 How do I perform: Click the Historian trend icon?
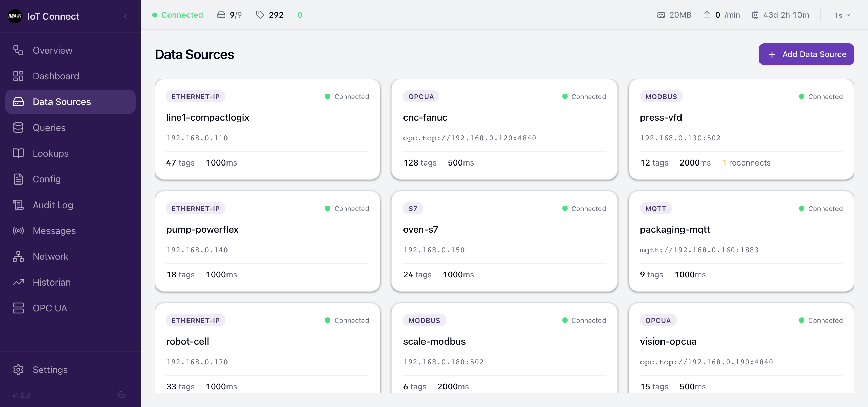(x=18, y=282)
